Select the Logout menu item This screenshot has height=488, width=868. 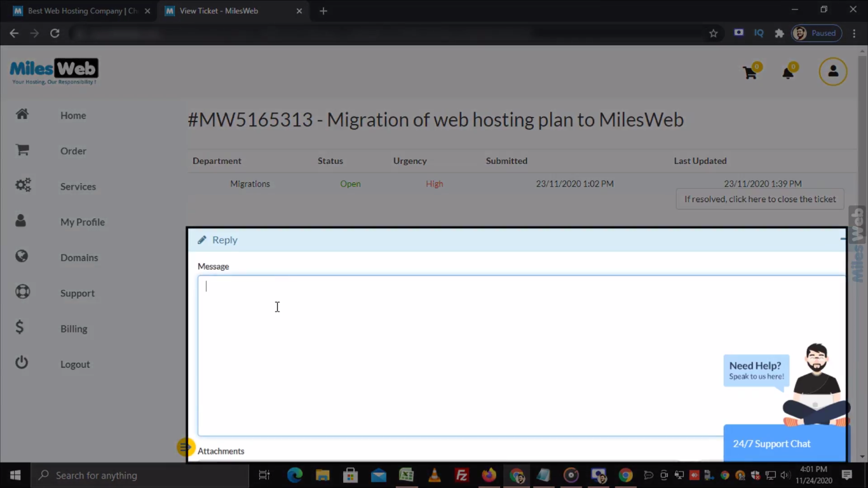coord(75,364)
